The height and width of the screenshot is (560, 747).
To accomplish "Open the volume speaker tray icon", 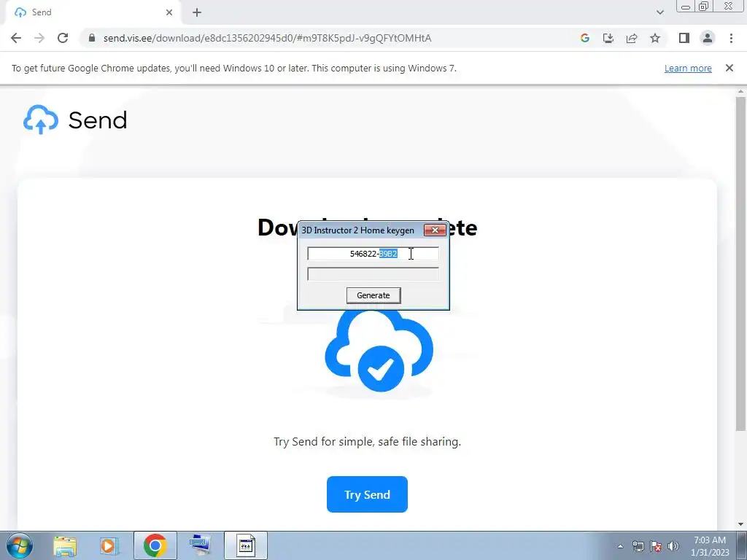I will [x=673, y=546].
